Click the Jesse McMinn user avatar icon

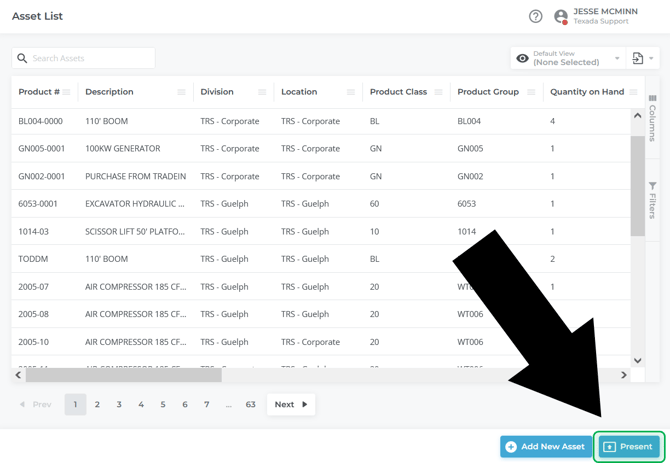pos(561,16)
